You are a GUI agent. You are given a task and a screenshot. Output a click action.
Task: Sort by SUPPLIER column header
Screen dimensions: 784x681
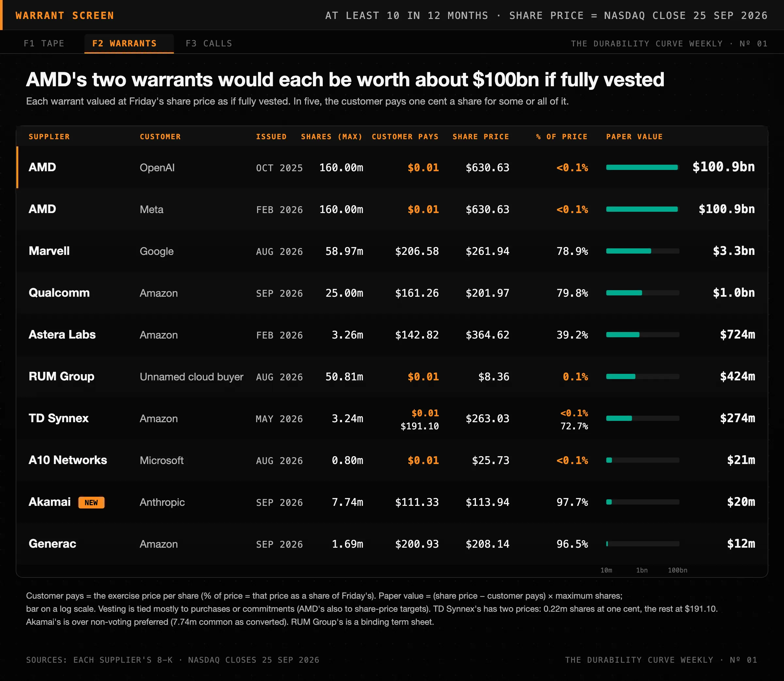pos(49,136)
